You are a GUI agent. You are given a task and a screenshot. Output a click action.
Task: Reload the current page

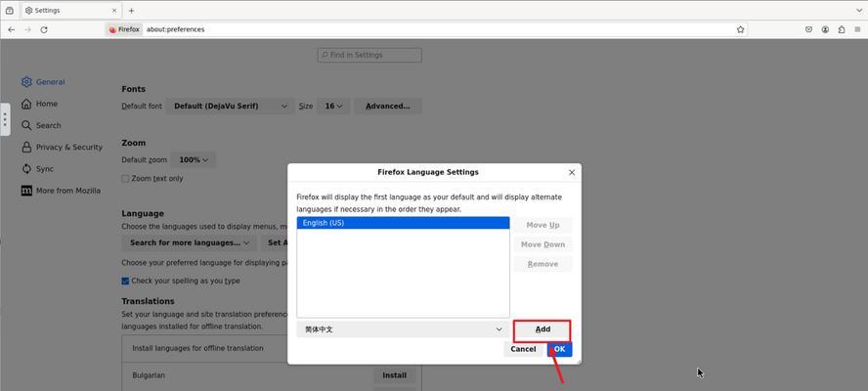pos(44,29)
